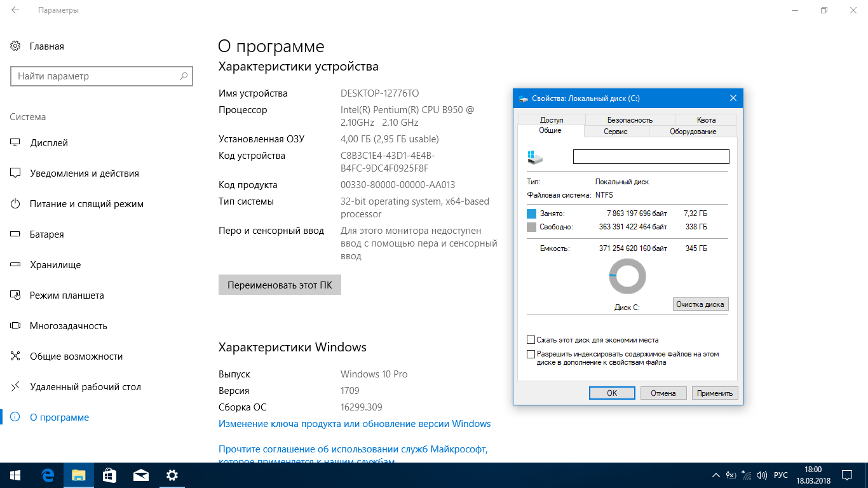Viewport: 868px width, 488px height.
Task: Open Microsoft Store from the taskbar
Action: tap(109, 475)
